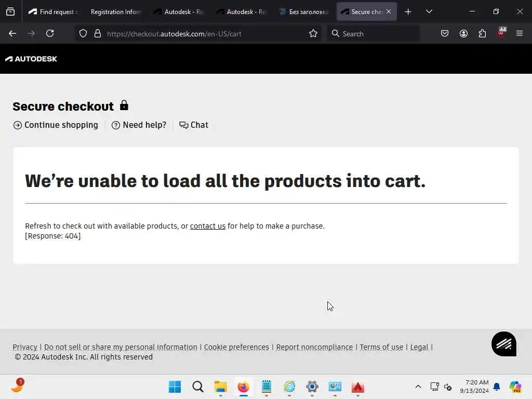532x399 pixels.
Task: Switch to the Registration Inform tab
Action: [116, 11]
